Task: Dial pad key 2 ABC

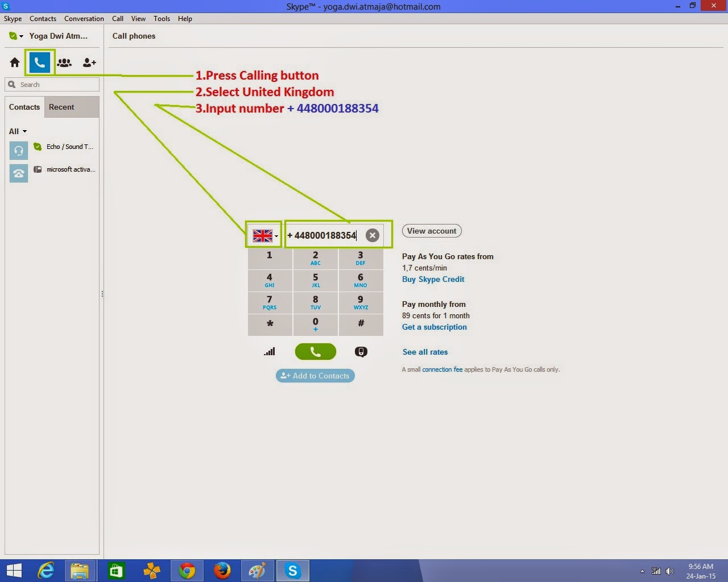Action: click(316, 259)
